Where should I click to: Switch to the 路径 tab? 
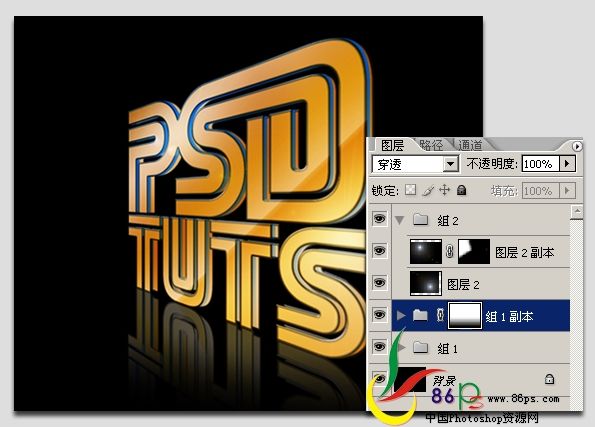431,145
